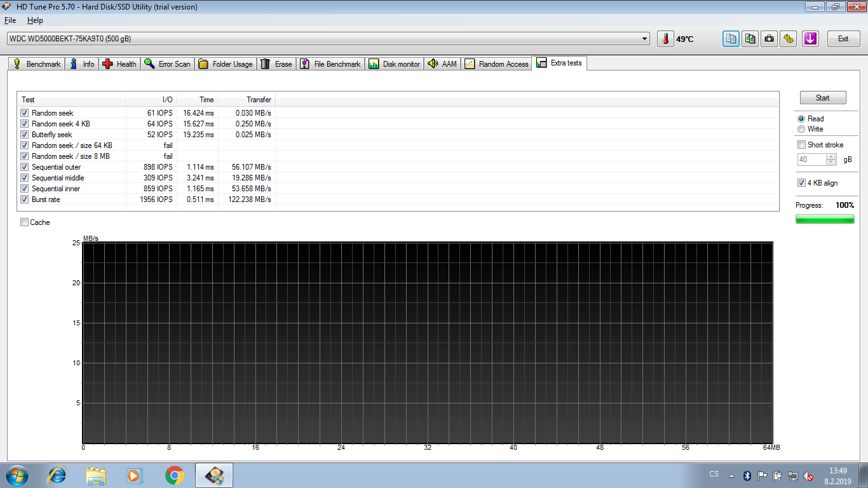Screen dimensions: 868x488
Task: Open the Windows Start menu
Action: point(17,475)
